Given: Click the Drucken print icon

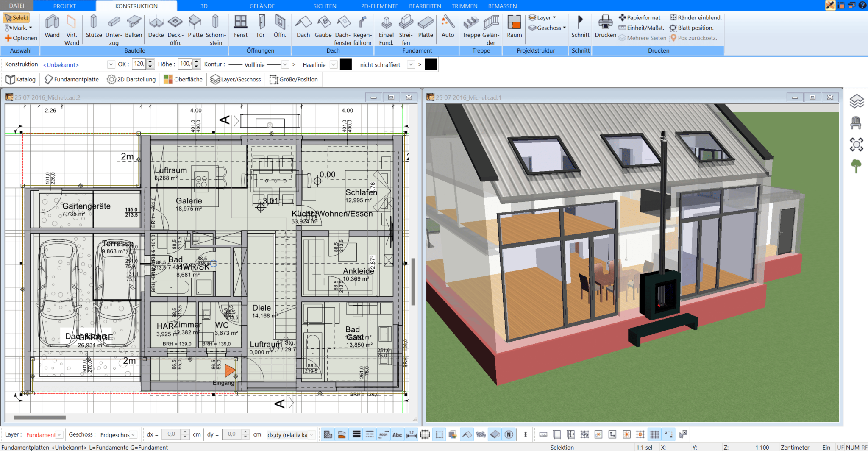Looking at the screenshot, I should pyautogui.click(x=605, y=26).
